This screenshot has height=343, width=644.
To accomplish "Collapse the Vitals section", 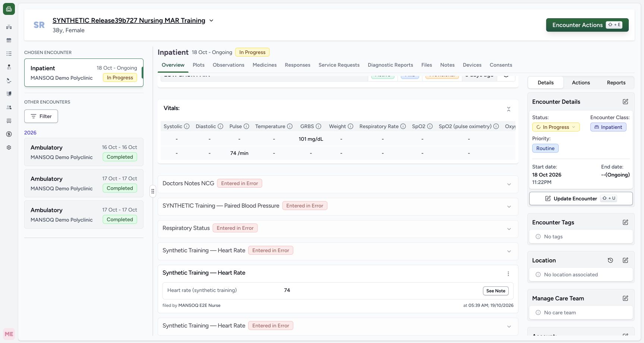I will (508, 109).
